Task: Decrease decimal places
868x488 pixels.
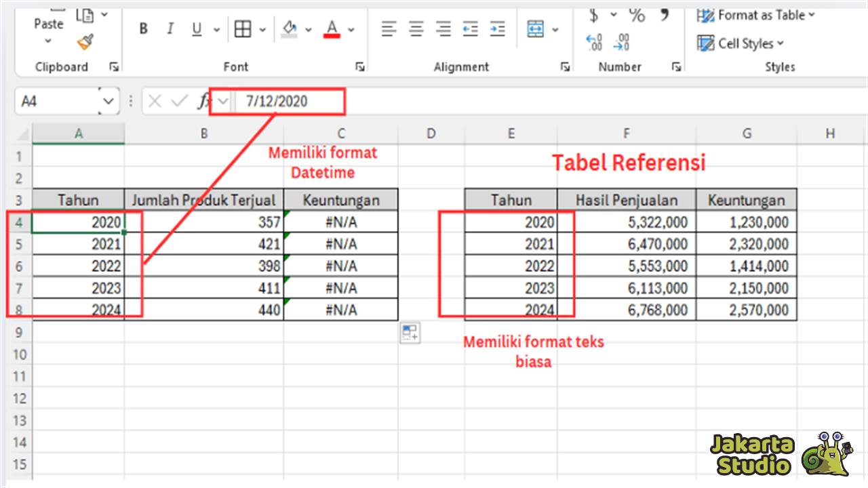Action: [x=621, y=42]
